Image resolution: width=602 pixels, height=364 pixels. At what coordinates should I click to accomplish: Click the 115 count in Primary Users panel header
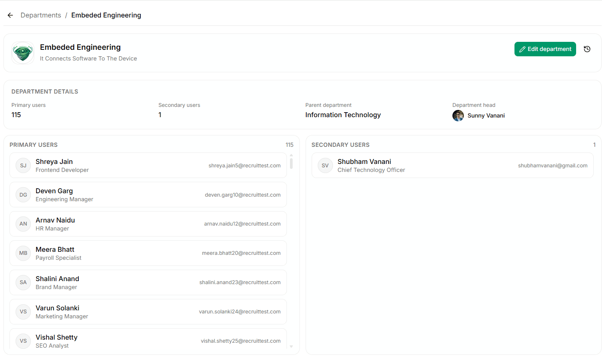pyautogui.click(x=289, y=145)
